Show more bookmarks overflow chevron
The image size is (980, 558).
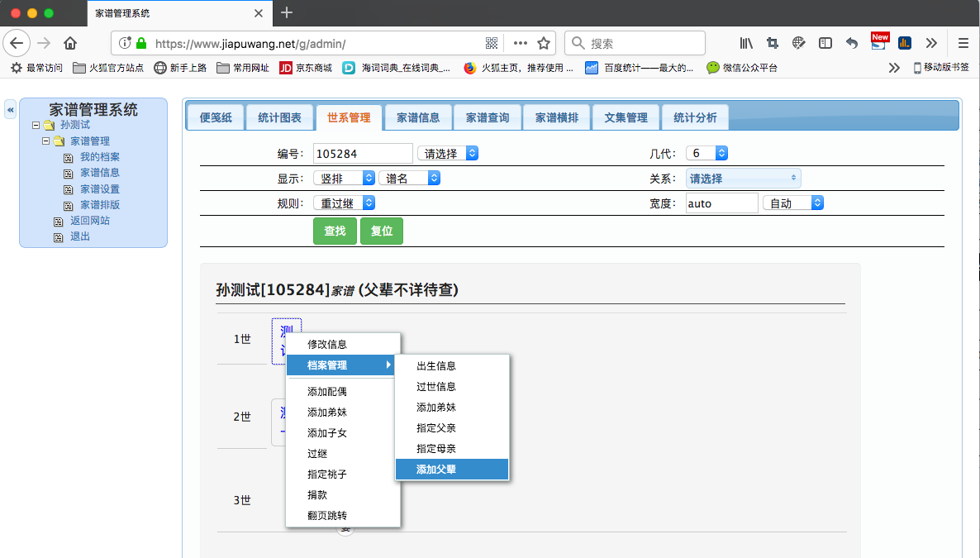[x=894, y=68]
